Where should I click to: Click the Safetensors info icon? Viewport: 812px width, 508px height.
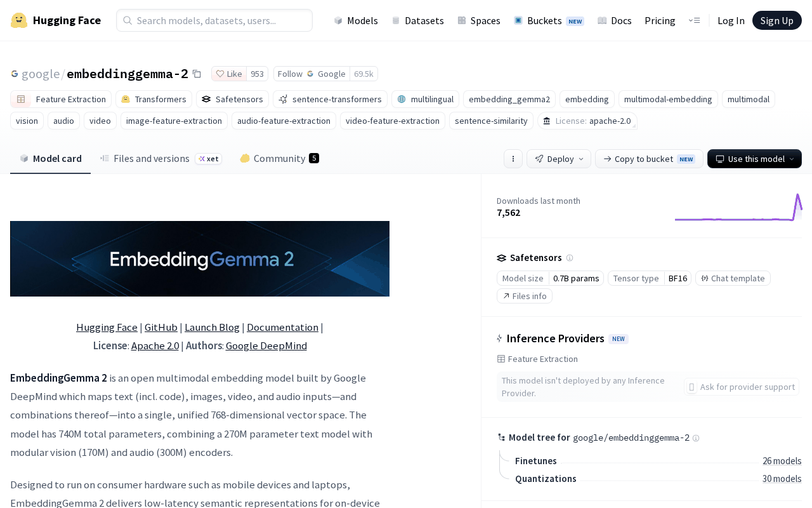[x=570, y=258]
